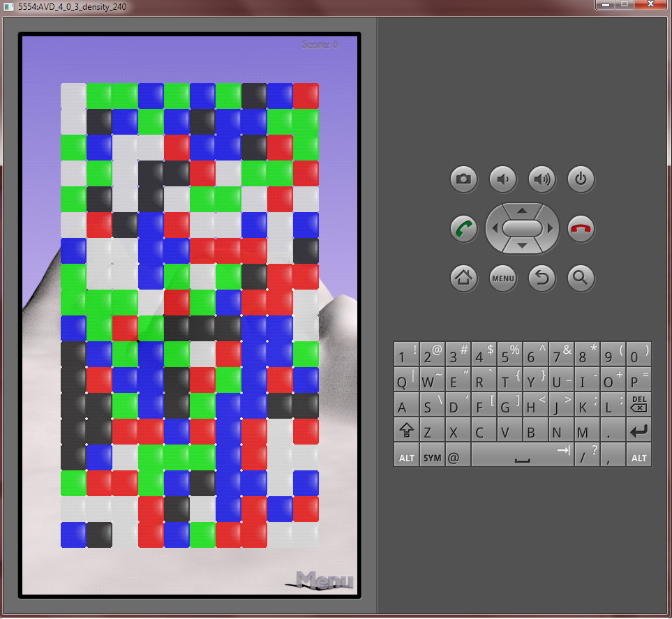The width and height of the screenshot is (672, 619).
Task: Minimize the emulator window
Action: 606,4
